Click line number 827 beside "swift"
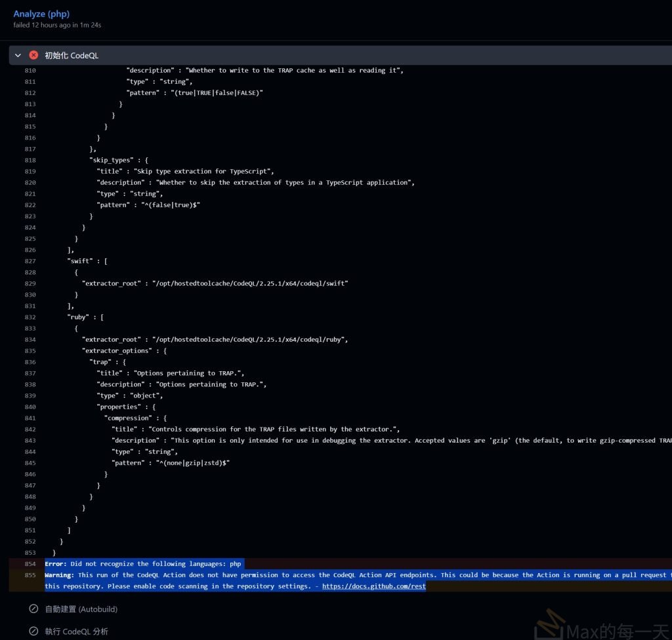 pyautogui.click(x=30, y=261)
